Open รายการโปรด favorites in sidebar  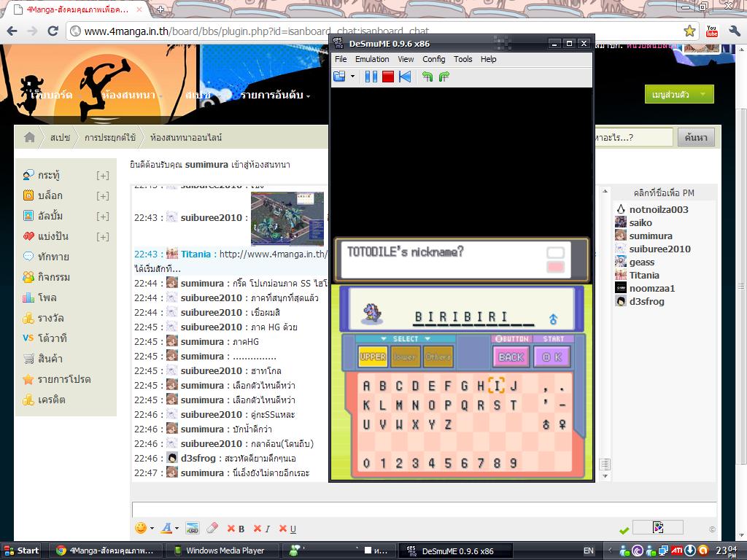click(x=57, y=379)
